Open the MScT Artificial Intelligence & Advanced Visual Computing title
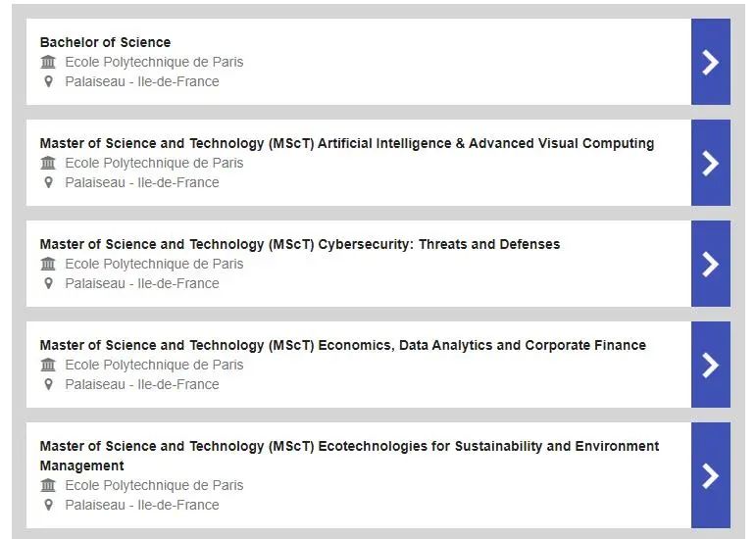 click(x=347, y=143)
